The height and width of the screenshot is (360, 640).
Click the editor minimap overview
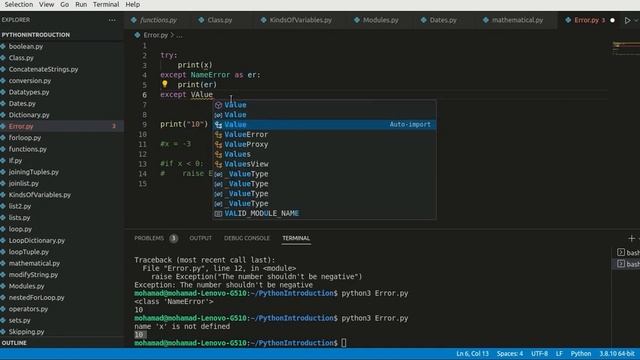626,48
